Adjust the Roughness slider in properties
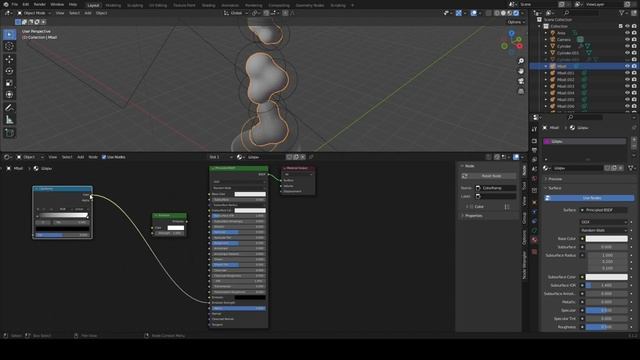 pos(606,327)
